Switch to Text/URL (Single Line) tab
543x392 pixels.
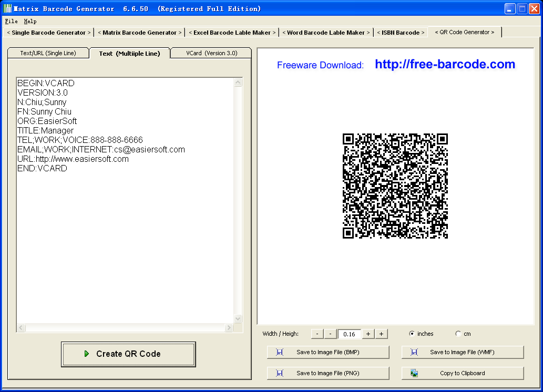[48, 53]
